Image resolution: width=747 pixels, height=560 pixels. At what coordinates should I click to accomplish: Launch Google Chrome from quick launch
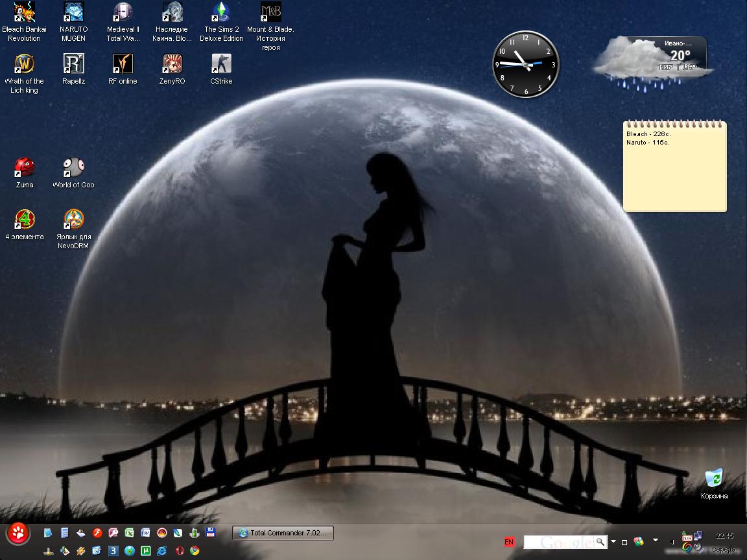[195, 551]
